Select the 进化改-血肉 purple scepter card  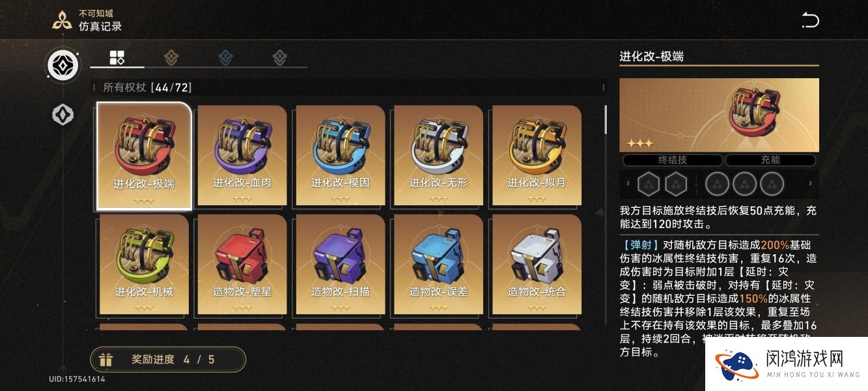click(x=242, y=156)
